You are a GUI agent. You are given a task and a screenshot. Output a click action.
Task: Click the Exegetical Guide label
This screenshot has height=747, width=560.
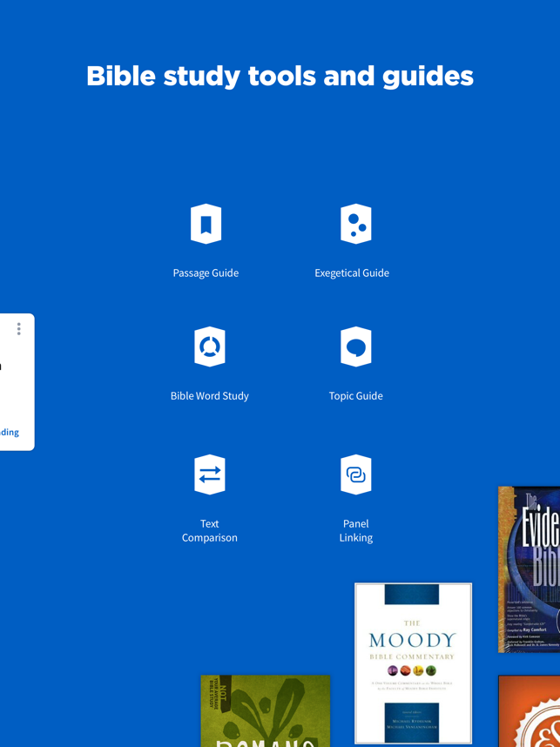[x=352, y=273]
